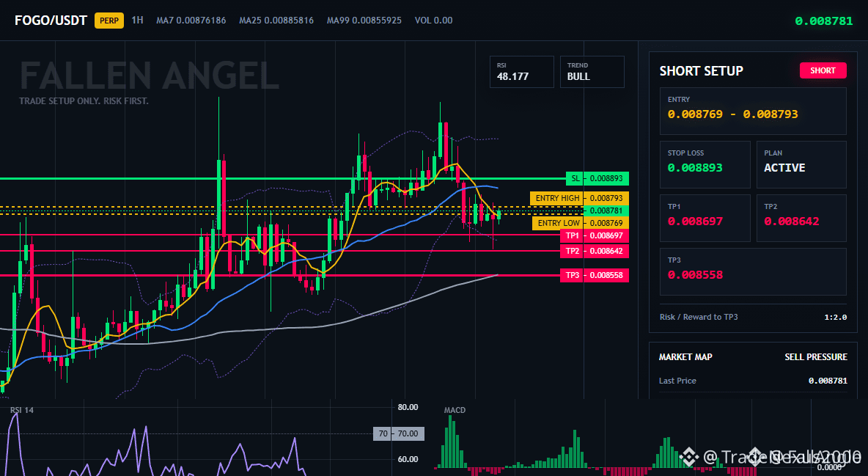
Task: Click the MA25 0.00885816 indicator
Action: click(x=276, y=21)
